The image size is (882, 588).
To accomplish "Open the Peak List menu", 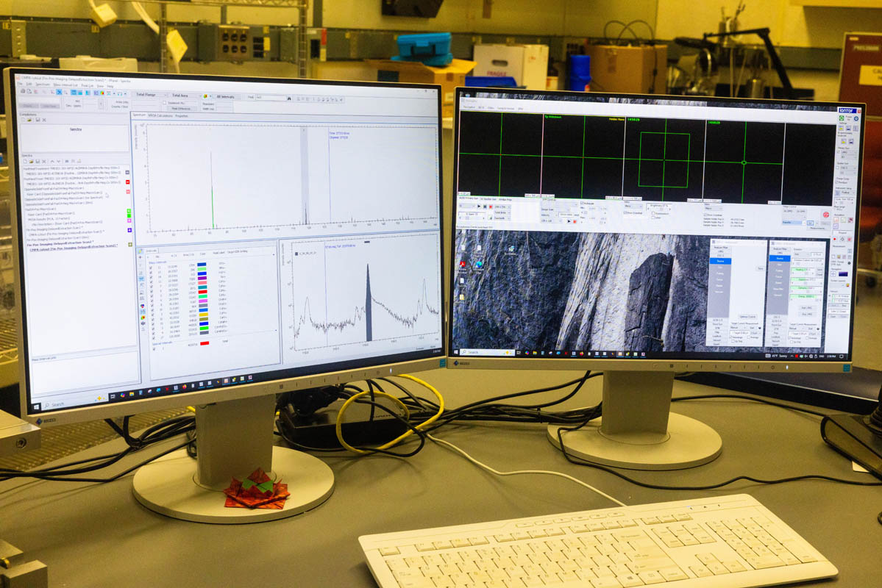I will (x=88, y=85).
